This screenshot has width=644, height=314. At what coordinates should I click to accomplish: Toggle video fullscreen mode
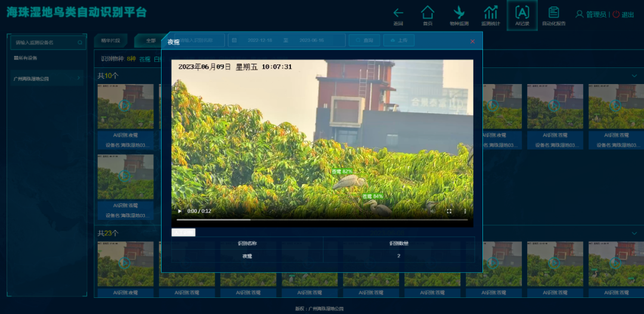(449, 211)
